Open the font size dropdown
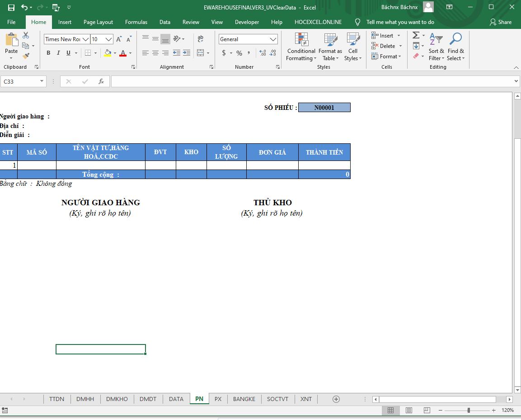The width and height of the screenshot is (521, 420). [108, 39]
